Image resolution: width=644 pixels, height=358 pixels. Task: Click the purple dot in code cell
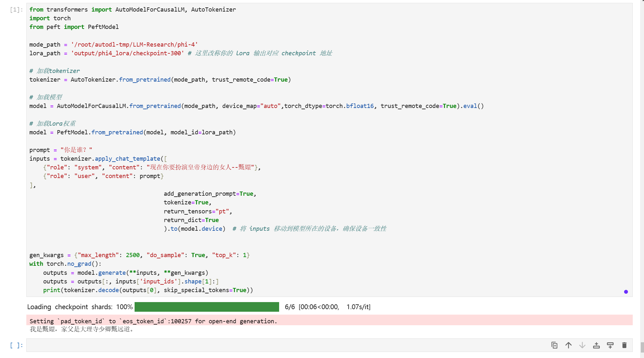click(626, 292)
